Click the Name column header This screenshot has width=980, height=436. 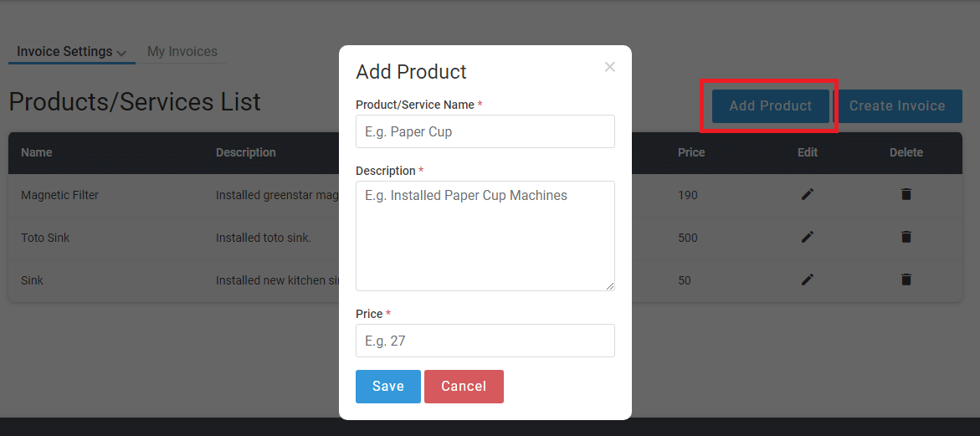pos(37,152)
